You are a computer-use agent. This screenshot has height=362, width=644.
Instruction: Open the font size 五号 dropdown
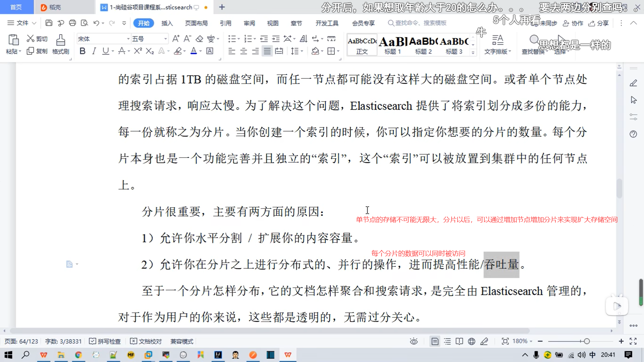[165, 39]
